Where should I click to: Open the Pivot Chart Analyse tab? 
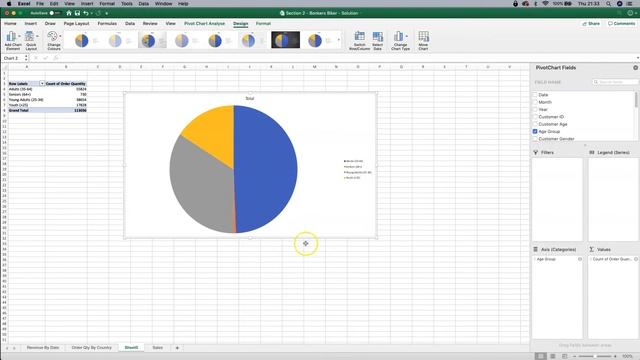[204, 24]
